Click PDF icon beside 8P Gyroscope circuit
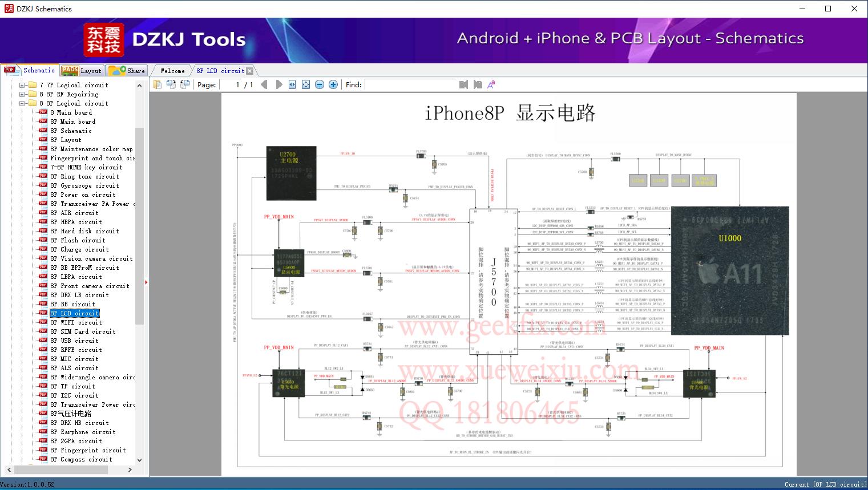868x490 pixels. point(43,185)
